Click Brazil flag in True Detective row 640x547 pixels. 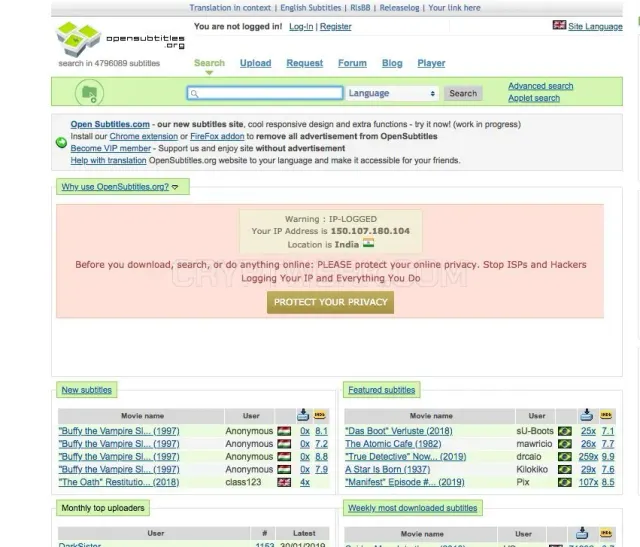point(565,456)
